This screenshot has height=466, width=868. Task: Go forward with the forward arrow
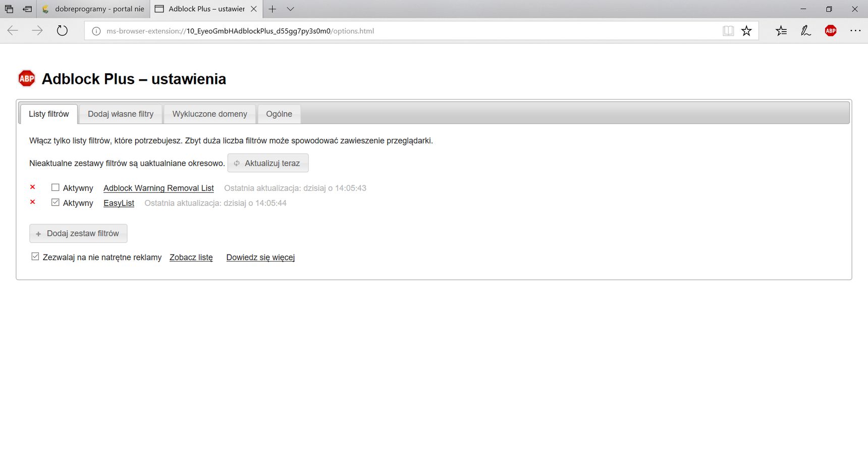coord(37,31)
